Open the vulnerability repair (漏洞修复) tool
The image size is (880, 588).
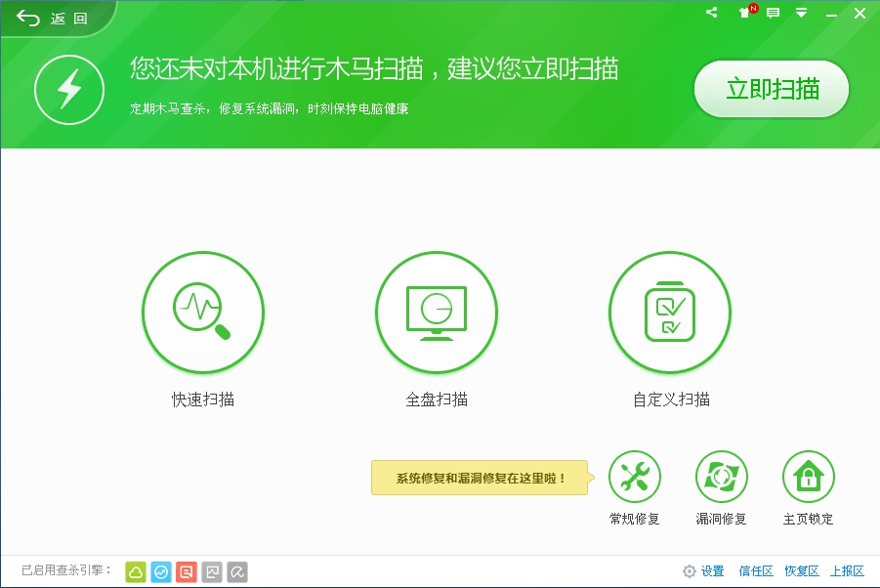[721, 478]
